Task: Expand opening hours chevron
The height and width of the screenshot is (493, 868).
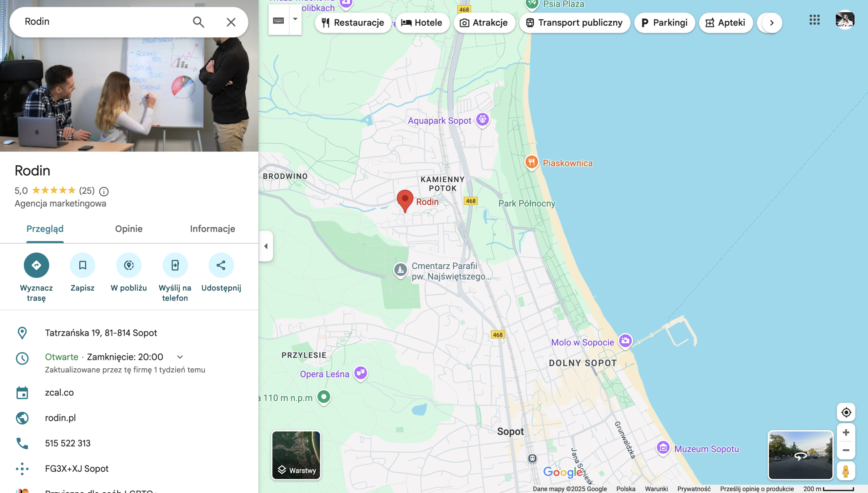Action: 180,357
